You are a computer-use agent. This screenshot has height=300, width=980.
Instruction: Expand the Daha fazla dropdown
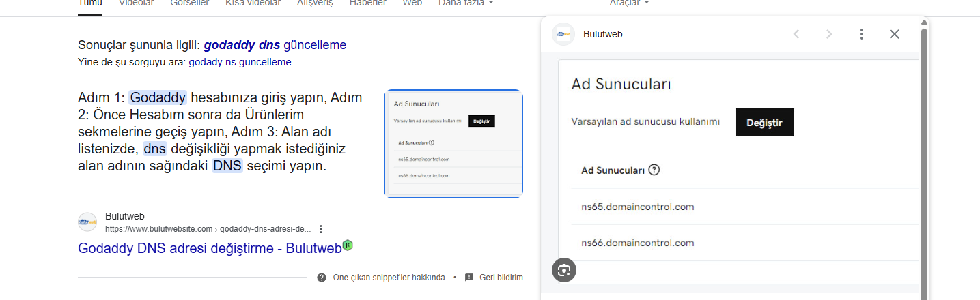(466, 3)
